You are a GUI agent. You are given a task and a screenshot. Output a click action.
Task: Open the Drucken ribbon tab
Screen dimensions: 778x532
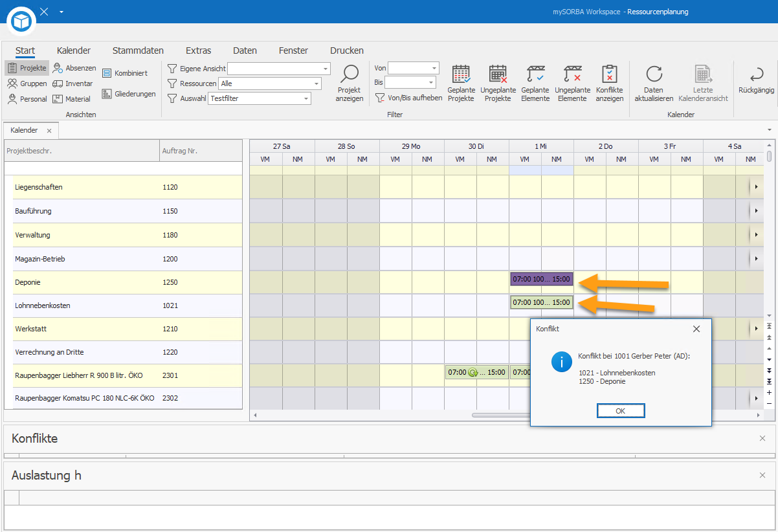(347, 50)
